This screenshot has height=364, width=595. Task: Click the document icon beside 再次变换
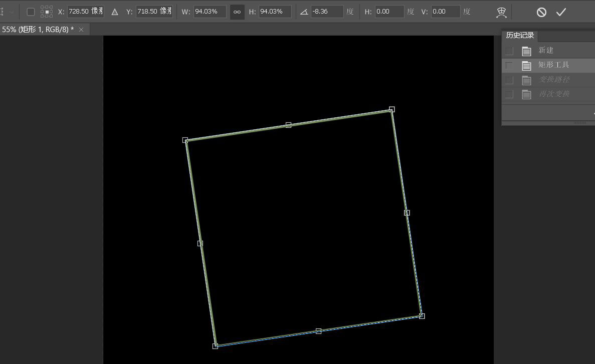[526, 95]
